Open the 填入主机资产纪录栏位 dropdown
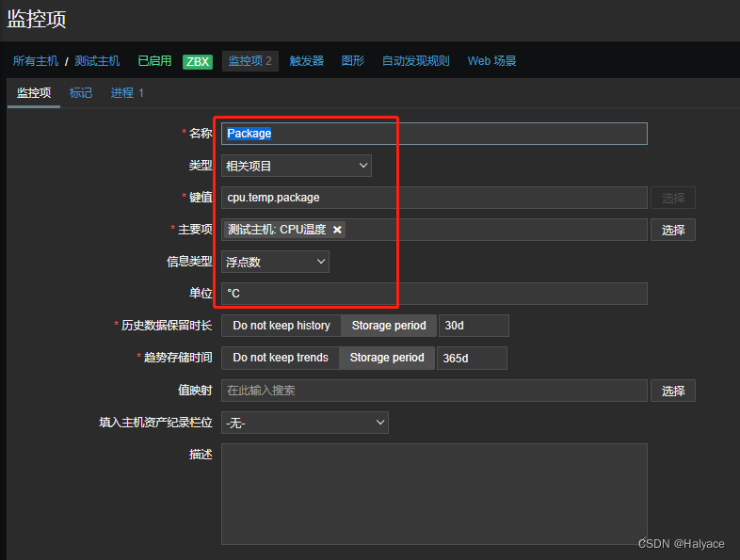This screenshot has height=560, width=740. tap(304, 423)
